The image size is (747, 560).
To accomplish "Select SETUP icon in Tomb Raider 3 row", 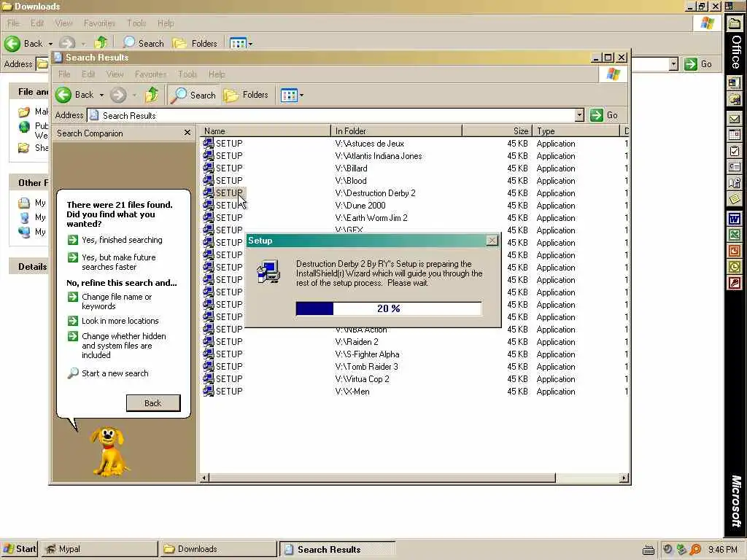I will [x=208, y=366].
